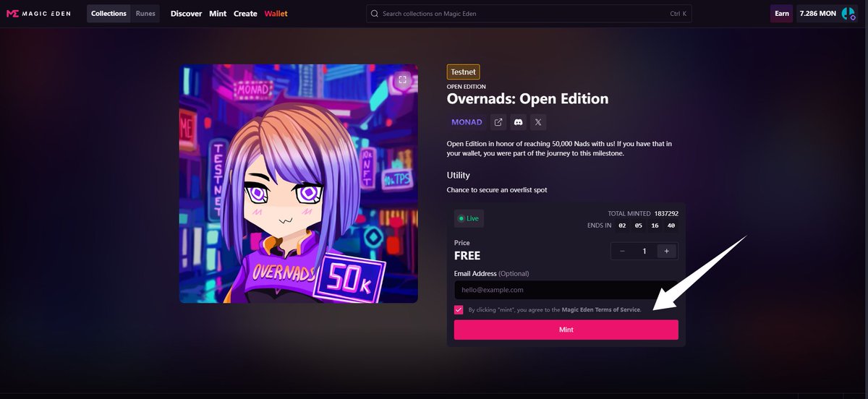
Task: Focus the Email Address input
Action: [x=566, y=290]
